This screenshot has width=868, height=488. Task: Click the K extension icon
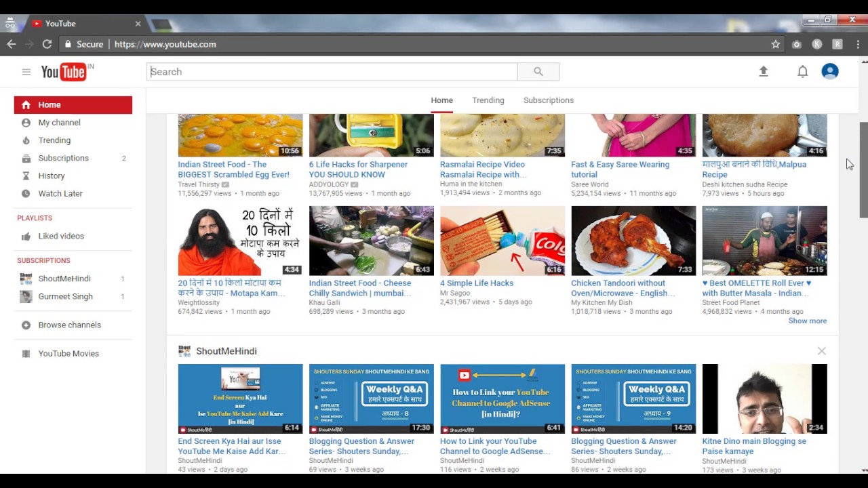click(817, 44)
